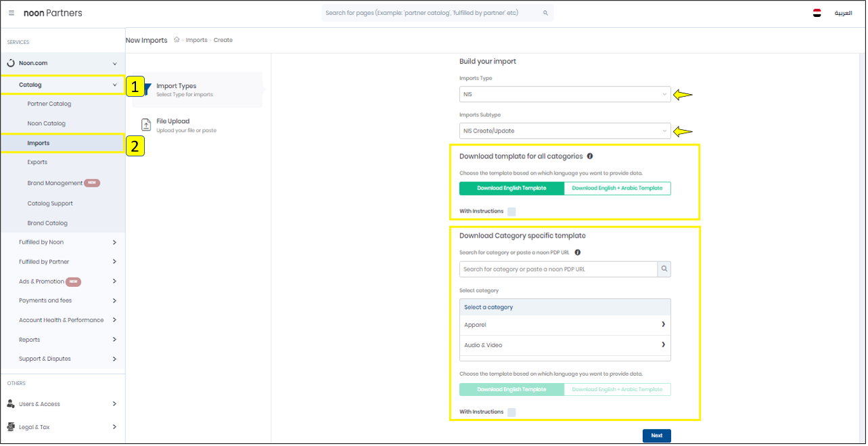Download category-specific English Template
Screen dimensions: 868x446
pos(511,390)
